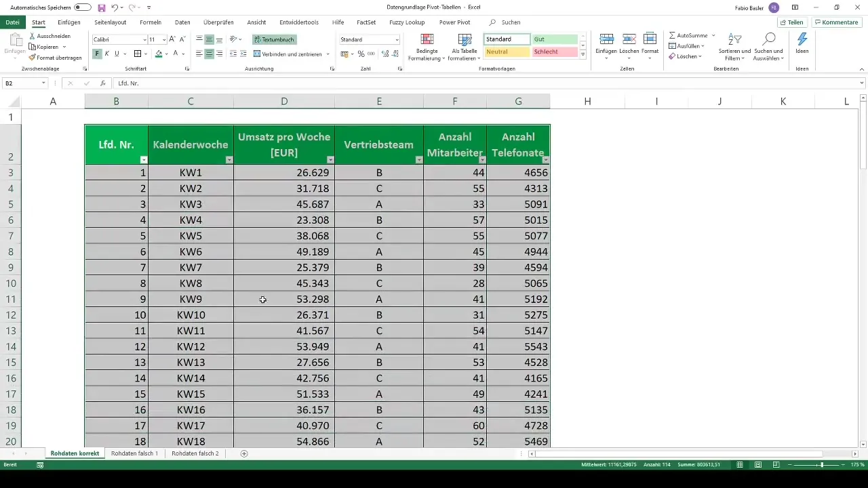868x488 pixels.
Task: Switch to the Formeln ribbon tab
Action: [151, 22]
